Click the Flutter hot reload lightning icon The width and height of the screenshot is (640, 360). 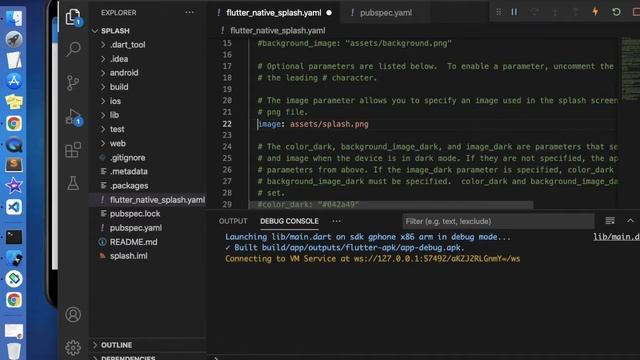click(596, 12)
